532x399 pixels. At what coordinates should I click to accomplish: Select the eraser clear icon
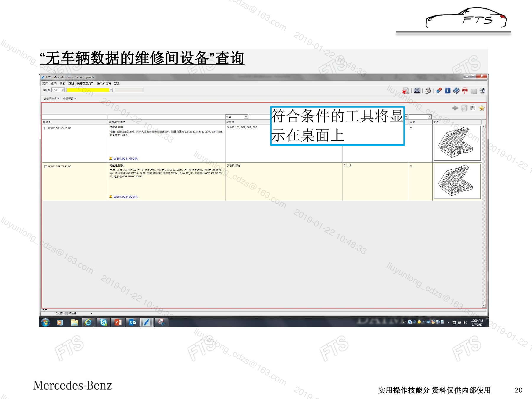click(x=439, y=91)
